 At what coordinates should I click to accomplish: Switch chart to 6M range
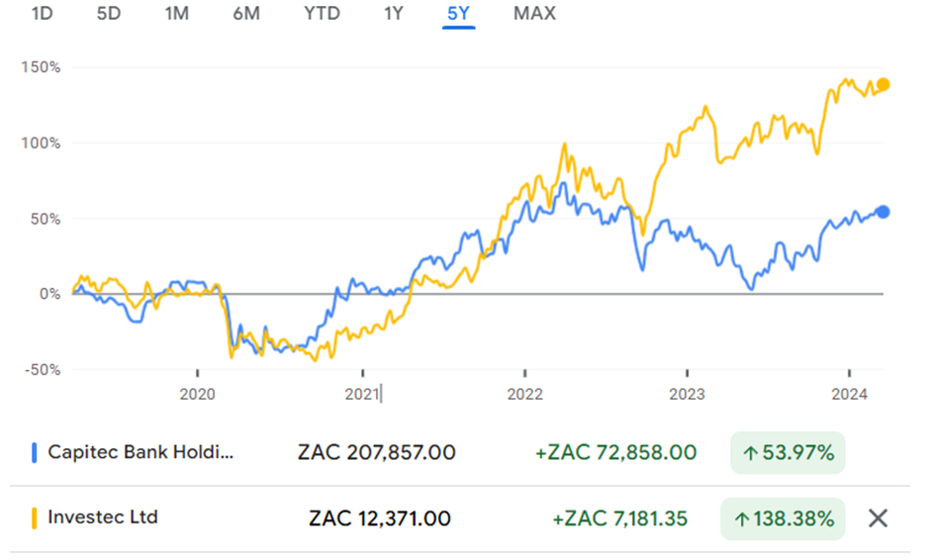click(x=245, y=14)
